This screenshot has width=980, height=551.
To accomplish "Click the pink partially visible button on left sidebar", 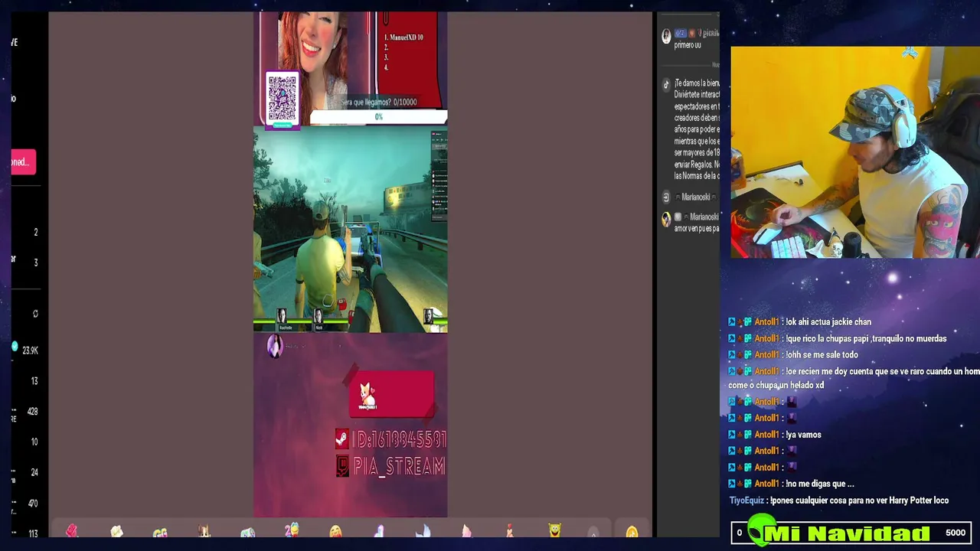I will [x=23, y=161].
